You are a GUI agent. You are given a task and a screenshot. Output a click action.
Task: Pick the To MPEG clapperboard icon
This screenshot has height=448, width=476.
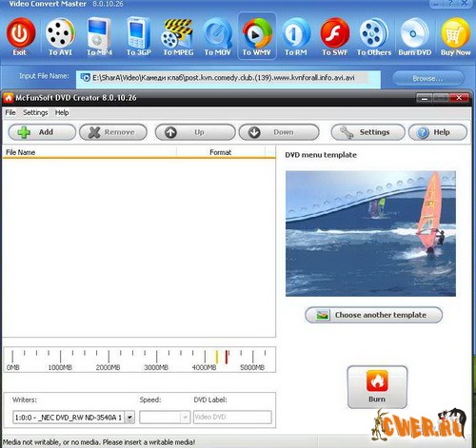pyautogui.click(x=177, y=33)
